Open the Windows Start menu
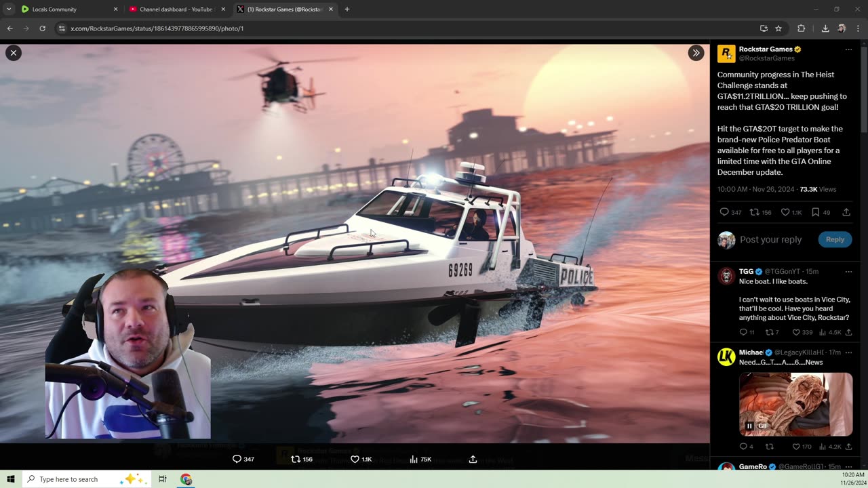 (11, 479)
